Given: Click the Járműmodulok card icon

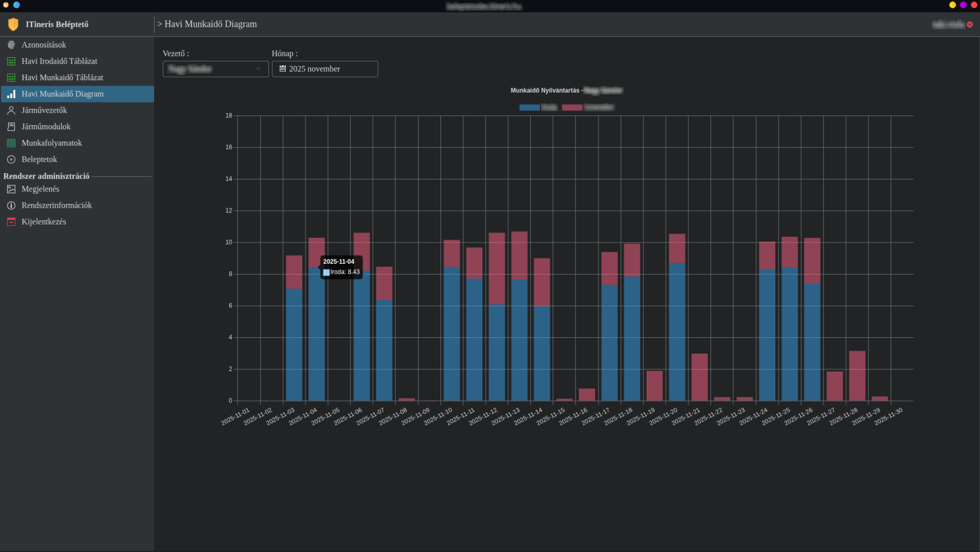Looking at the screenshot, I should coord(11,127).
